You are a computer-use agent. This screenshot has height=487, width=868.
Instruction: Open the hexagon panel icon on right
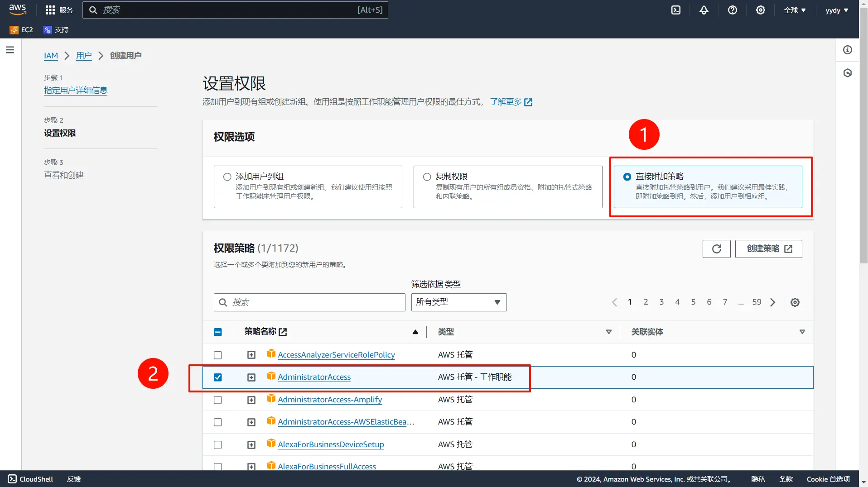tap(847, 73)
